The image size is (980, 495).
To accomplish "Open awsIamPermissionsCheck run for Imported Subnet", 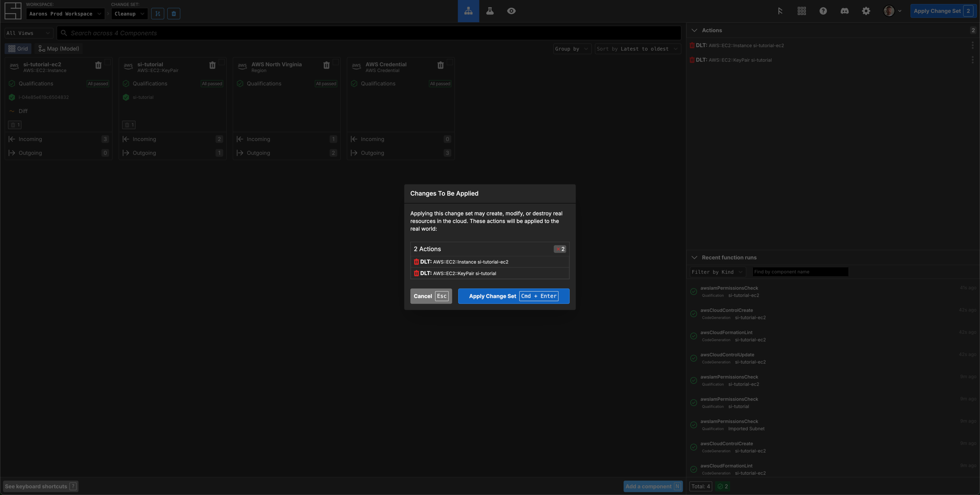I will click(x=833, y=425).
